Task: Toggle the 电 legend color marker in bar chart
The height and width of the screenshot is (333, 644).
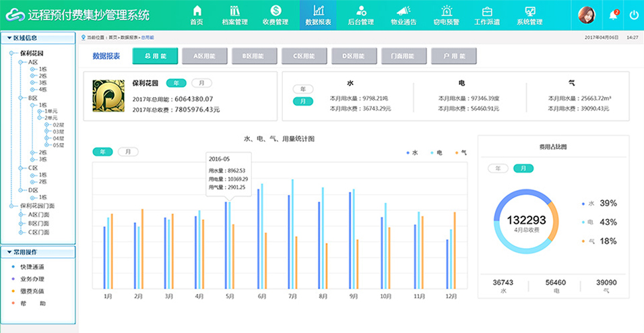Action: point(432,153)
